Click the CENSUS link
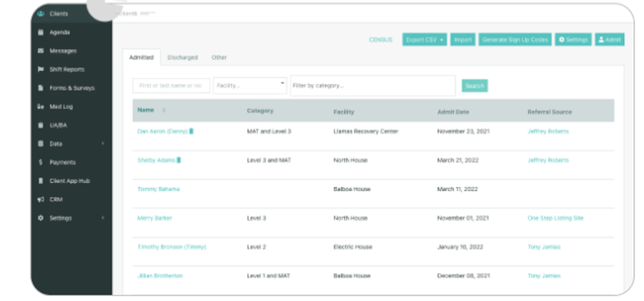Viewport: 644px width, 301px height. [x=381, y=39]
